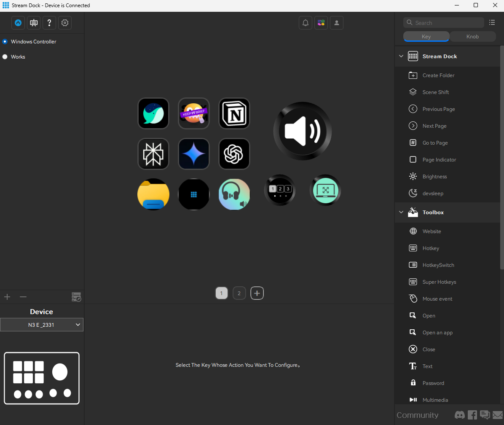Viewport: 504px width, 425px height.
Task: Select the headphones audio key
Action: click(x=234, y=194)
